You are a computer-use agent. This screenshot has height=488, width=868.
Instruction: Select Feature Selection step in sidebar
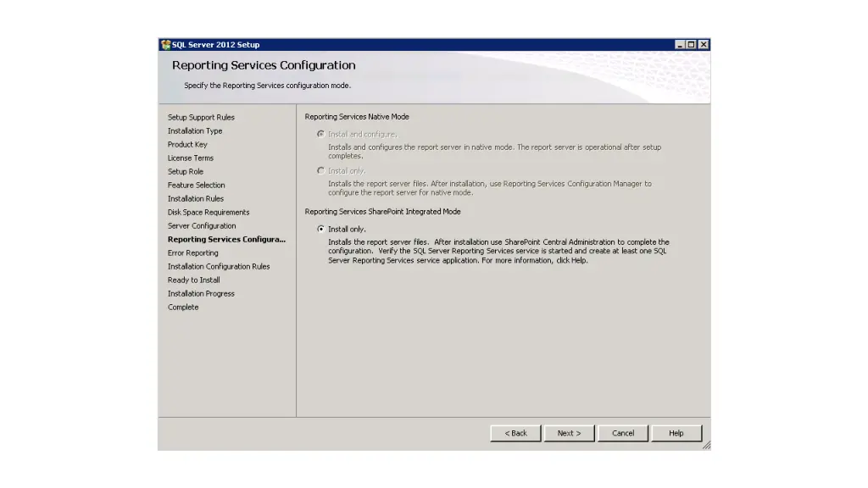pos(197,186)
